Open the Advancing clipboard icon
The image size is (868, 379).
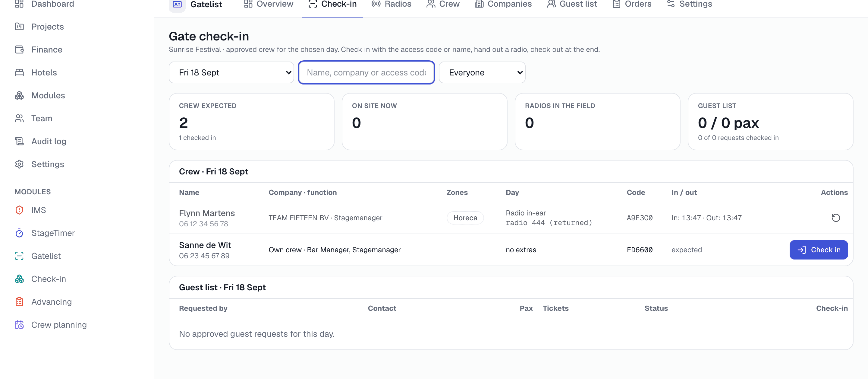19,302
